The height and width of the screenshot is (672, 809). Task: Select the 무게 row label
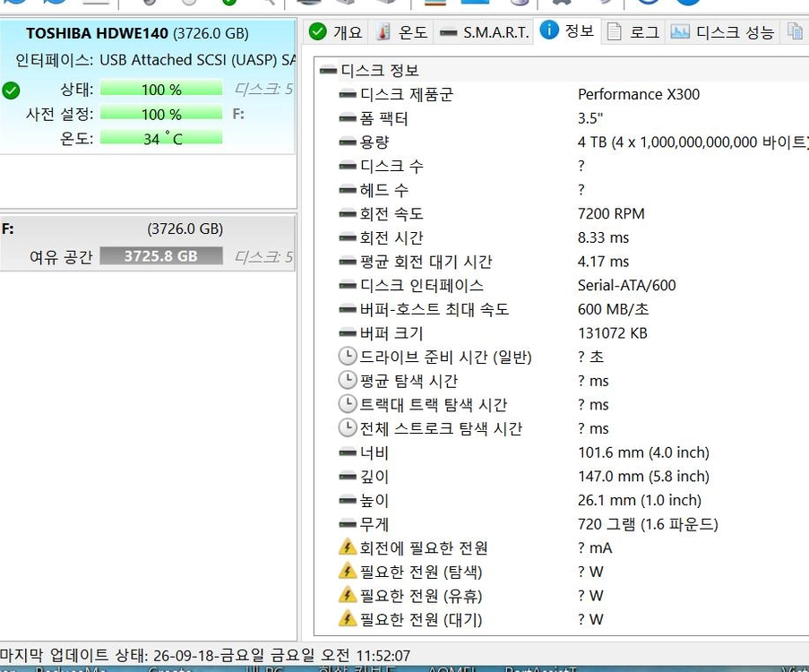coord(374,524)
